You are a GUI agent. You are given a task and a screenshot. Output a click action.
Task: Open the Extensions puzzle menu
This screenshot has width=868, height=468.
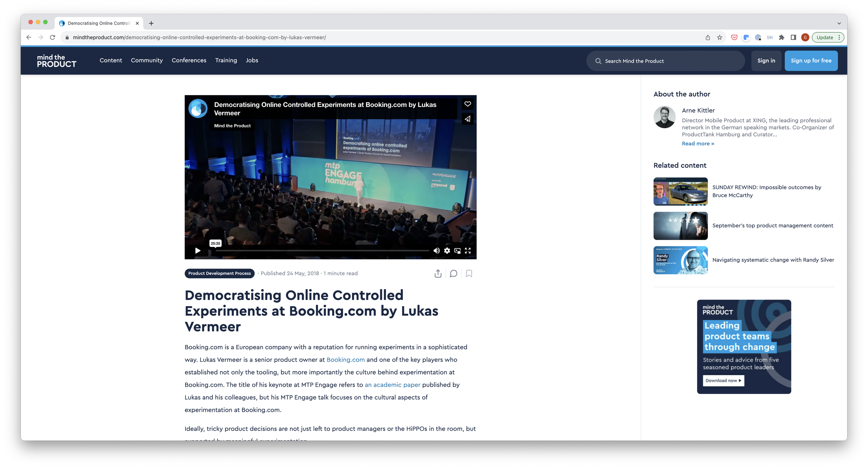[781, 38]
